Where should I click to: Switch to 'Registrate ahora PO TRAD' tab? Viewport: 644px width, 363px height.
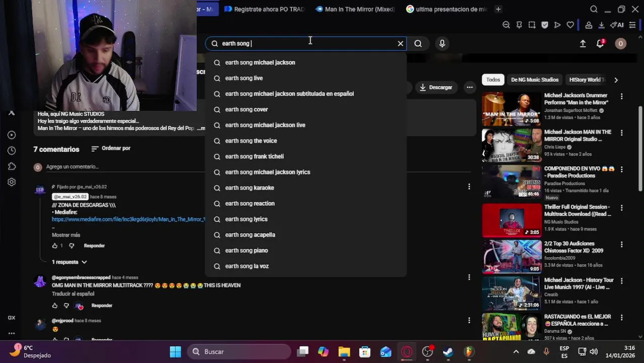tap(265, 9)
